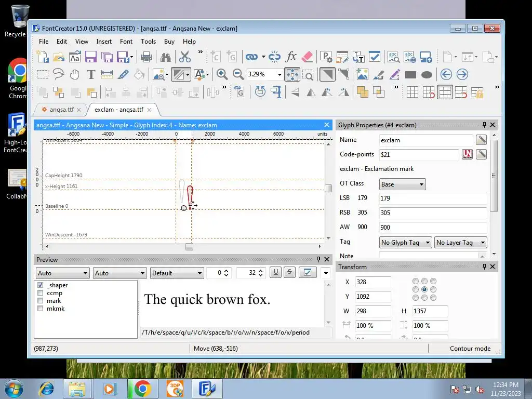
Task: Expand the Save-as icon dropdown arrow
Action: pyautogui.click(x=131, y=57)
